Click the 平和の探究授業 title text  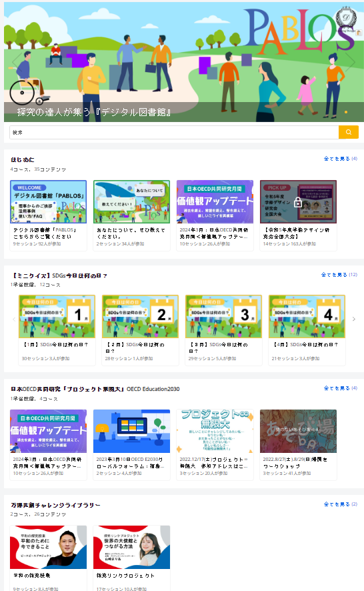click(x=31, y=576)
